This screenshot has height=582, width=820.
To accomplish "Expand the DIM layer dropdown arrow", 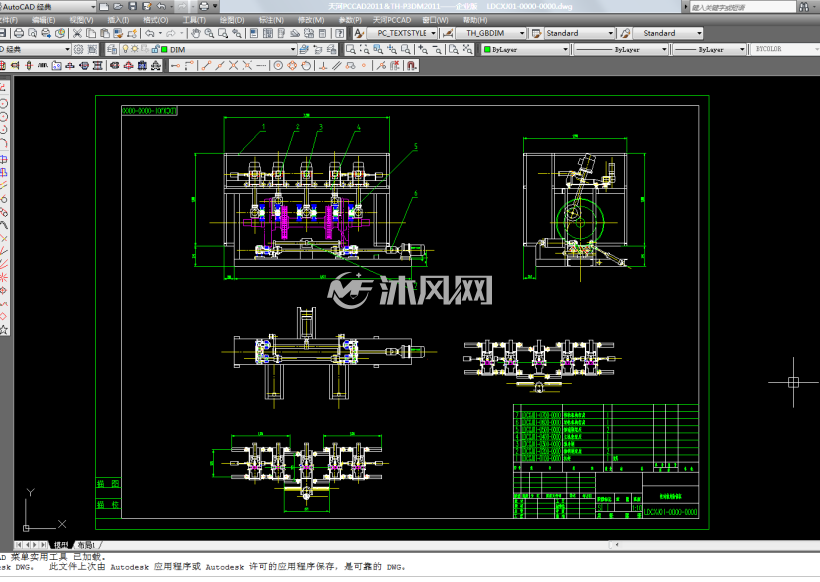I will (x=293, y=50).
